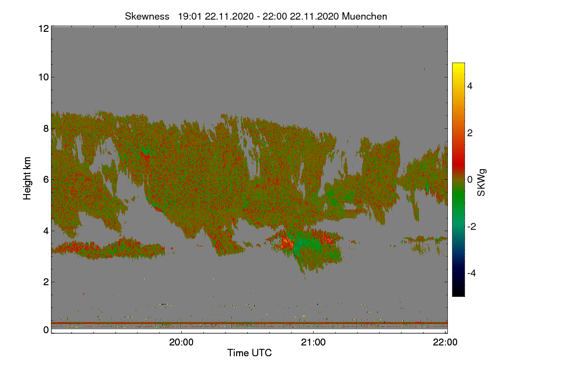Viewport: 588px width, 392px height.
Task: Click the 21:00 time axis label
Action: pyautogui.click(x=313, y=343)
